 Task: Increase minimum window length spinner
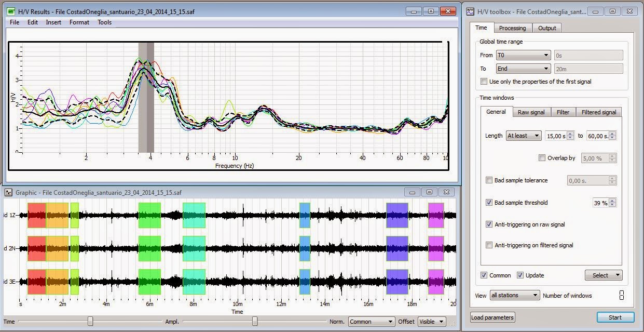(x=570, y=134)
